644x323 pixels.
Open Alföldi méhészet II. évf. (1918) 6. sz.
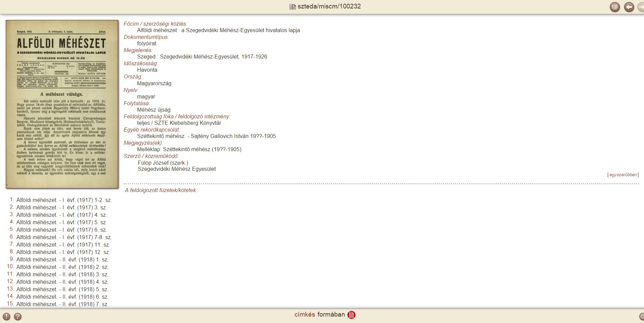click(62, 297)
